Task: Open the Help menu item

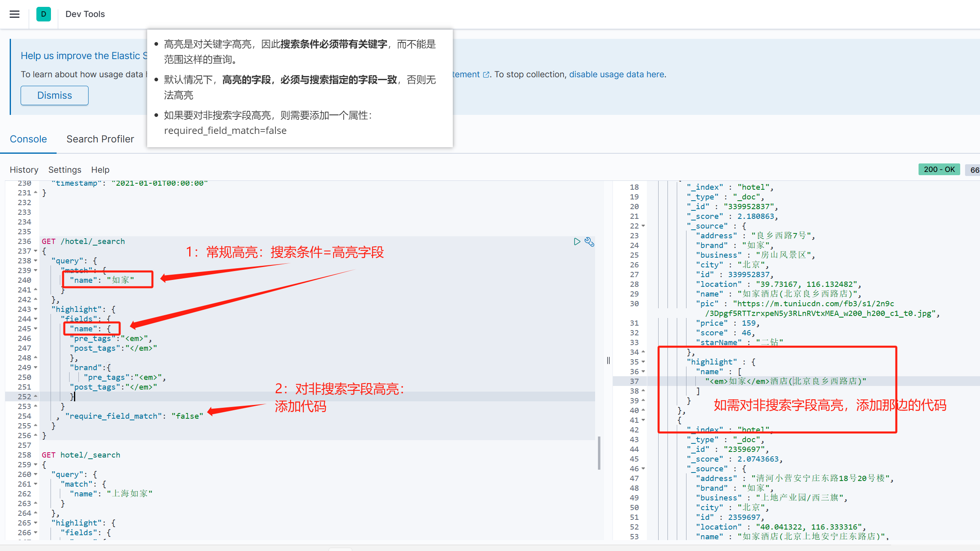Action: 100,170
